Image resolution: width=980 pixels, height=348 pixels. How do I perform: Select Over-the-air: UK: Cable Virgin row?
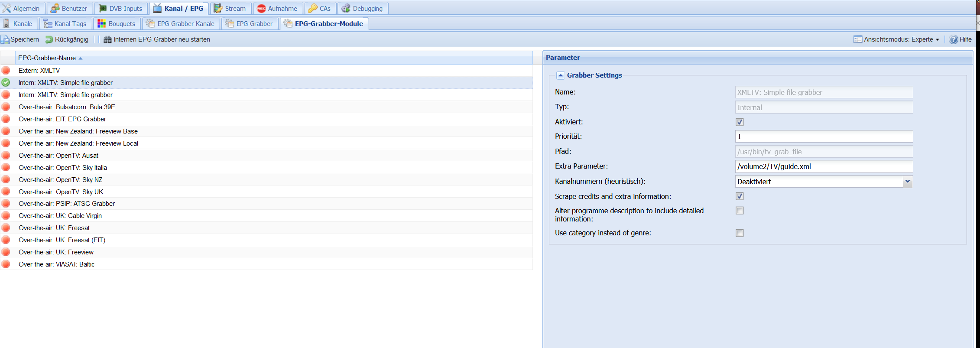coord(266,215)
